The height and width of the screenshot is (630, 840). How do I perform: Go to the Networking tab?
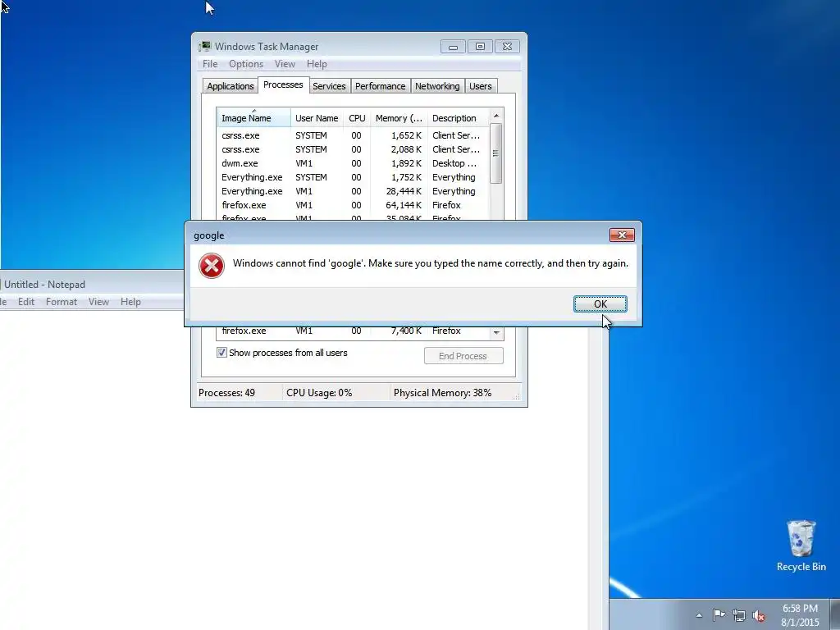[x=437, y=86]
